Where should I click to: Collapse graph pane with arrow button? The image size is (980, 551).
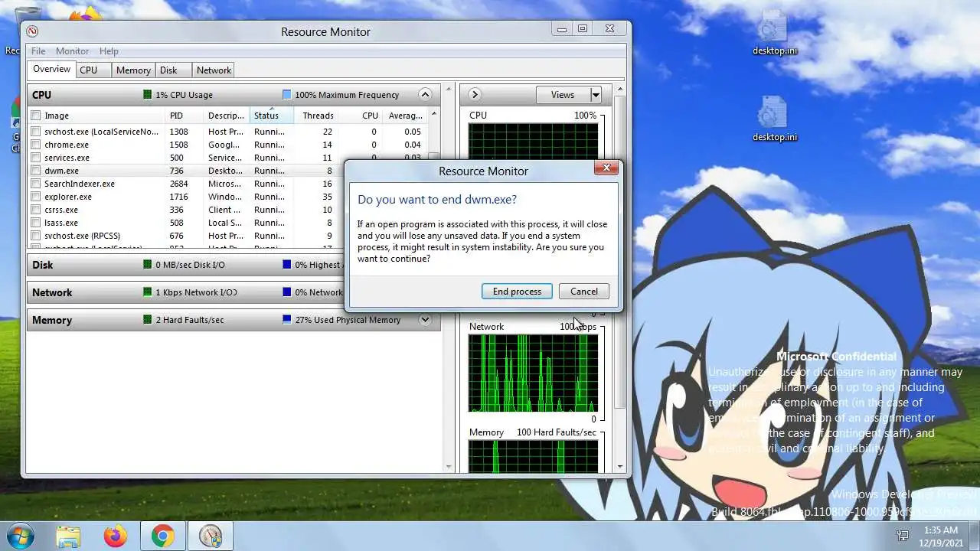(475, 95)
